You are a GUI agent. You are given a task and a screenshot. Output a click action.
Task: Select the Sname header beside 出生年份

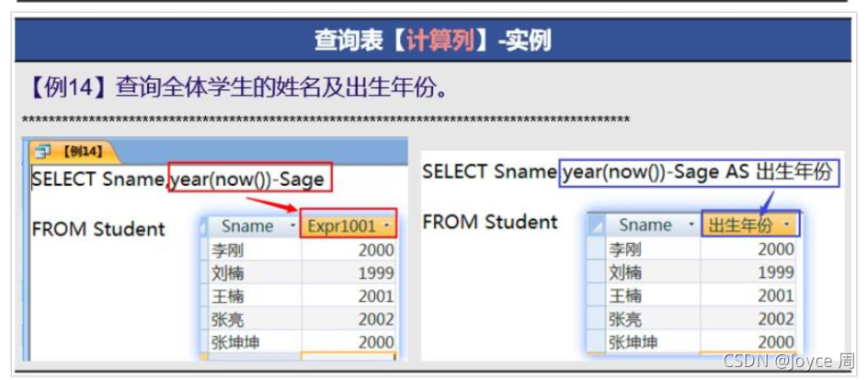tap(653, 225)
